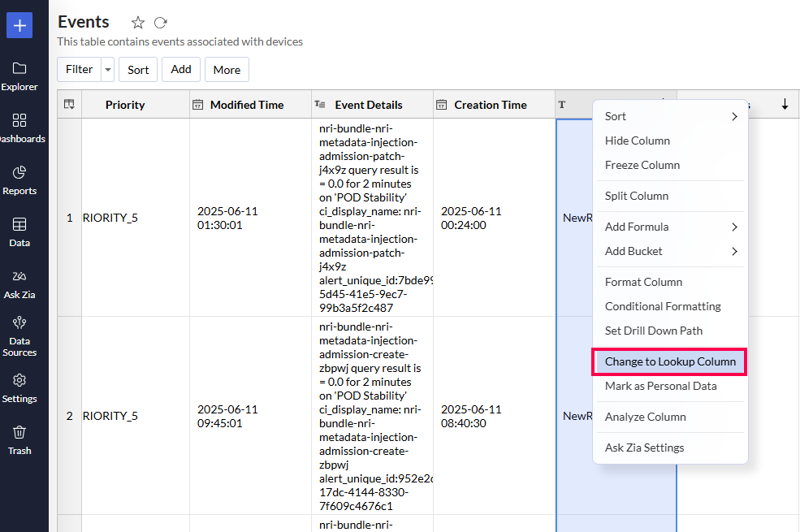Choose Hide Column from context menu
Viewport: 800px width, 532px height.
(x=638, y=141)
